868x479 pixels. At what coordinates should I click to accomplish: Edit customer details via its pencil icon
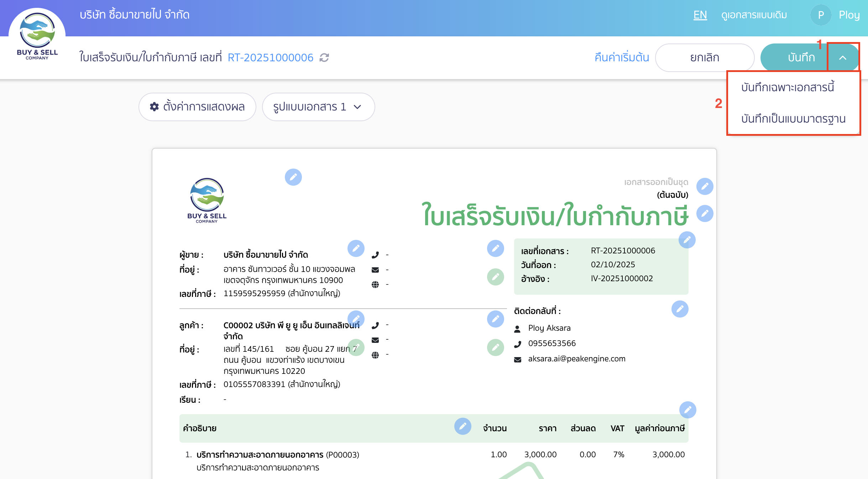pyautogui.click(x=356, y=319)
